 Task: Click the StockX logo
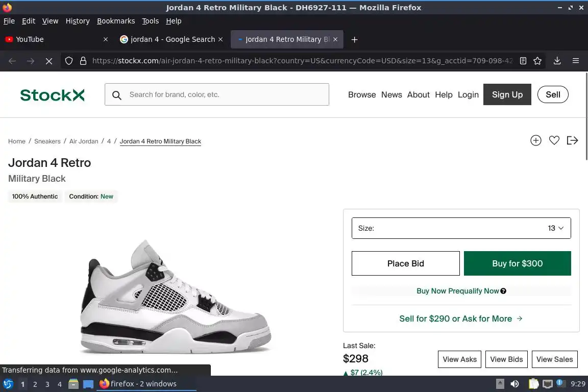click(x=52, y=95)
